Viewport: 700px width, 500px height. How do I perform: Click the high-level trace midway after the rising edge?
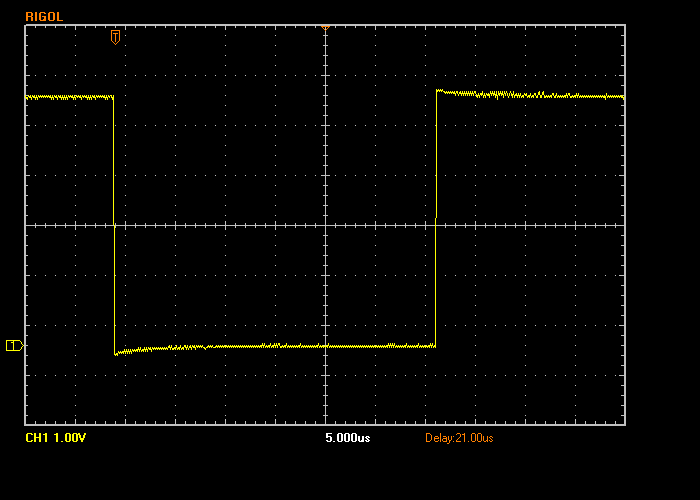(x=530, y=95)
